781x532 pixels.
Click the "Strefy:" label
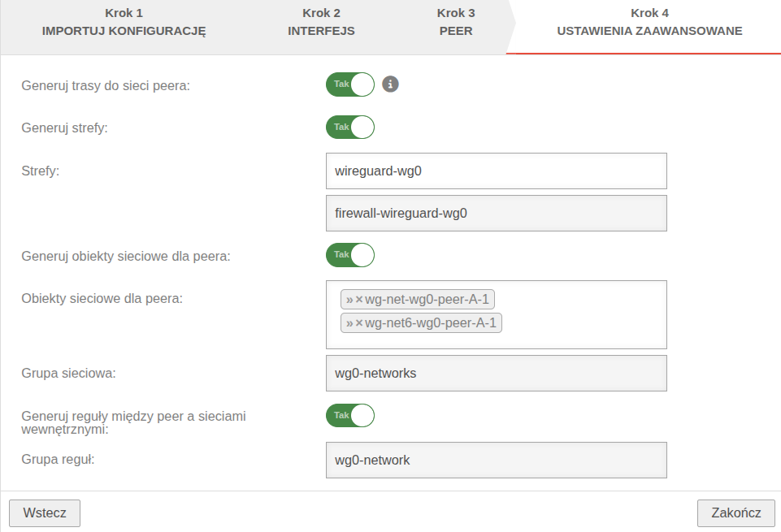[x=41, y=171]
